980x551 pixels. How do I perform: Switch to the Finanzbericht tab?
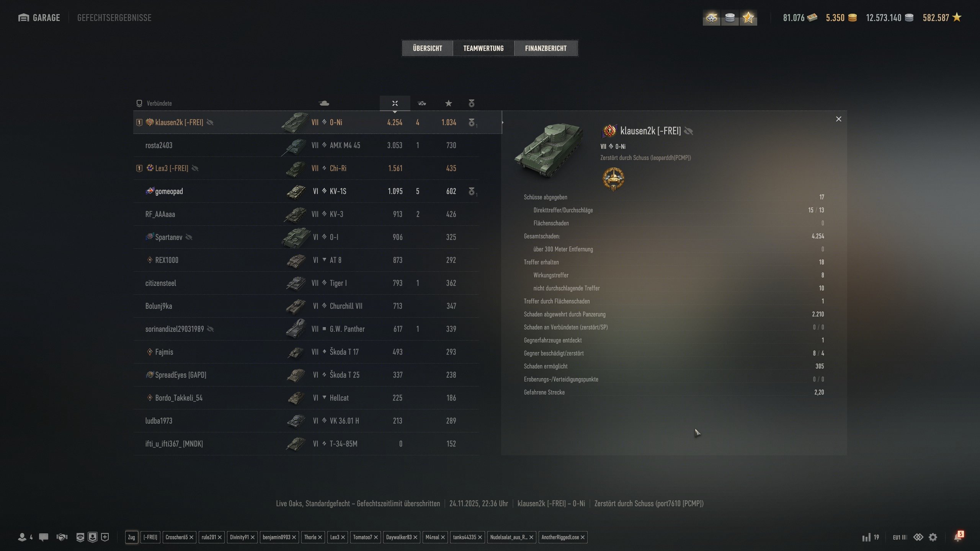[x=546, y=48]
